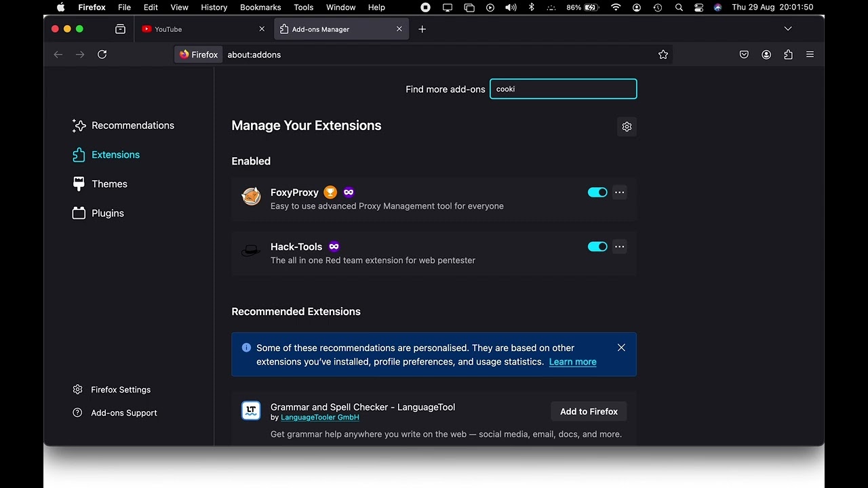Open the Extensions toolbar panel
The width and height of the screenshot is (868, 488).
(x=788, y=54)
